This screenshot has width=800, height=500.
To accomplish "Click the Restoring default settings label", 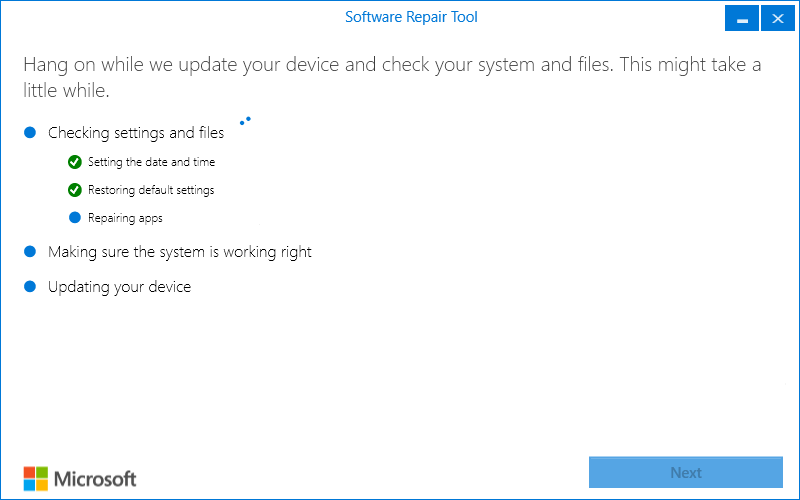I will click(x=151, y=190).
